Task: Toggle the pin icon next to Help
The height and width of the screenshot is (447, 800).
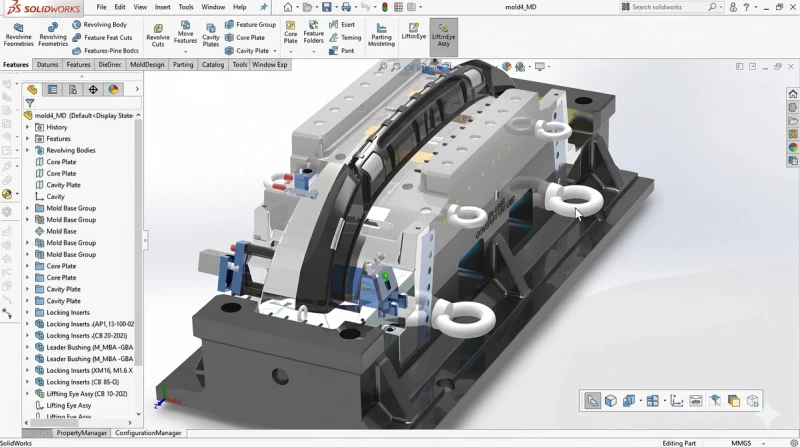Action: (263, 7)
